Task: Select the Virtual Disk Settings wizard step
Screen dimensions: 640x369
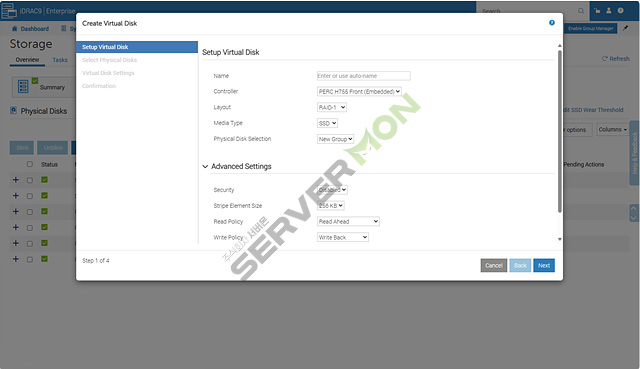Action: 108,73
